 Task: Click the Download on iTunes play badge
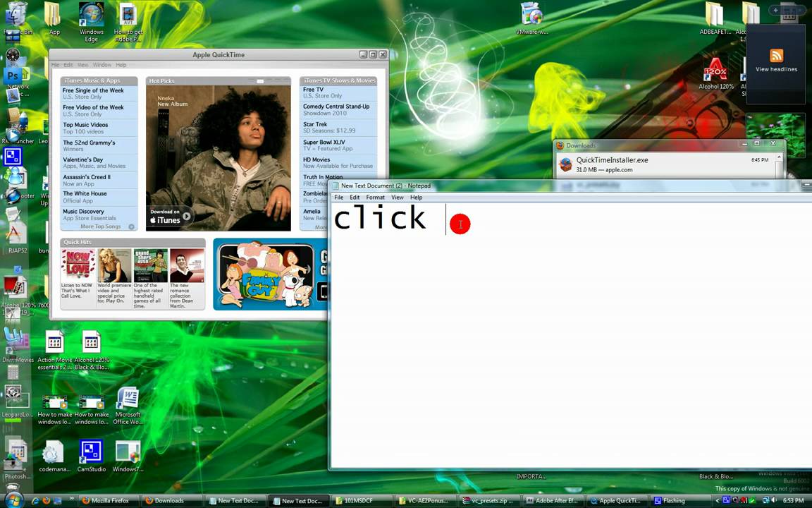point(170,217)
